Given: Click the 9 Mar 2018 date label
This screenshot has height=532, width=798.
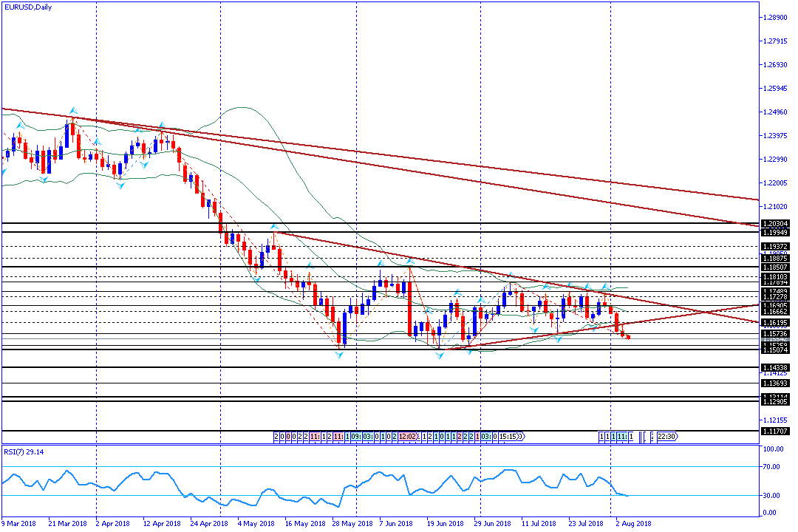Looking at the screenshot, I should (18, 523).
